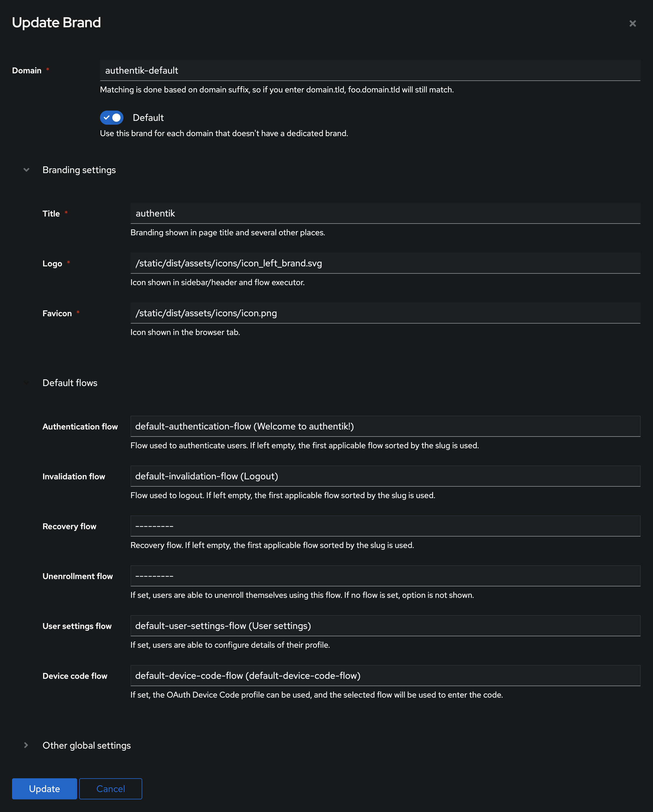
Task: Open the Device code flow dropdown
Action: tap(385, 676)
